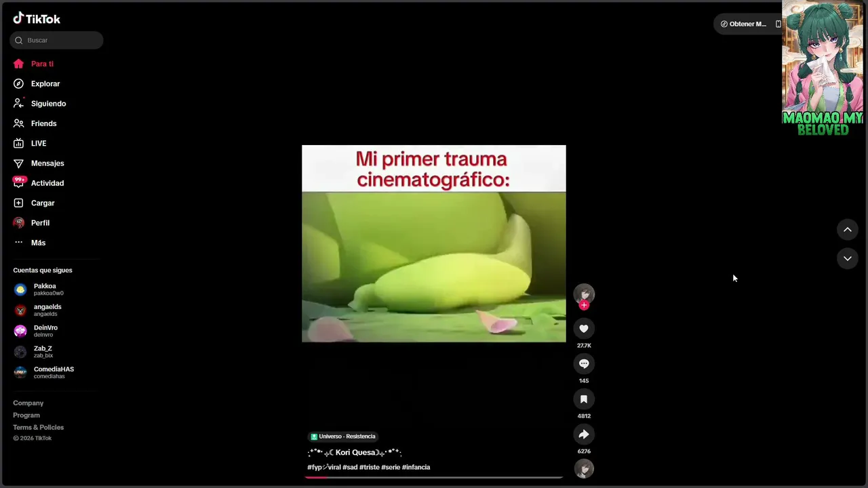Go to next video with down chevron
868x488 pixels.
coord(847,258)
